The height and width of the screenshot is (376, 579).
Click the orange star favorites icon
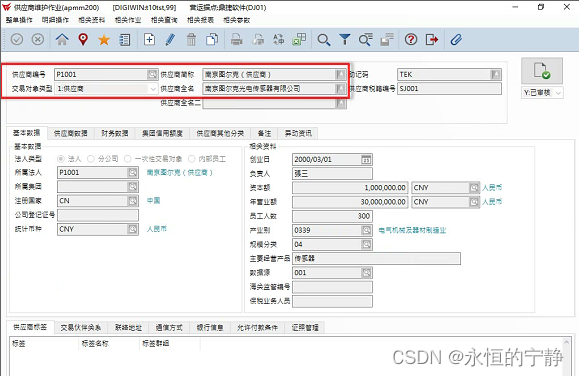click(x=104, y=40)
